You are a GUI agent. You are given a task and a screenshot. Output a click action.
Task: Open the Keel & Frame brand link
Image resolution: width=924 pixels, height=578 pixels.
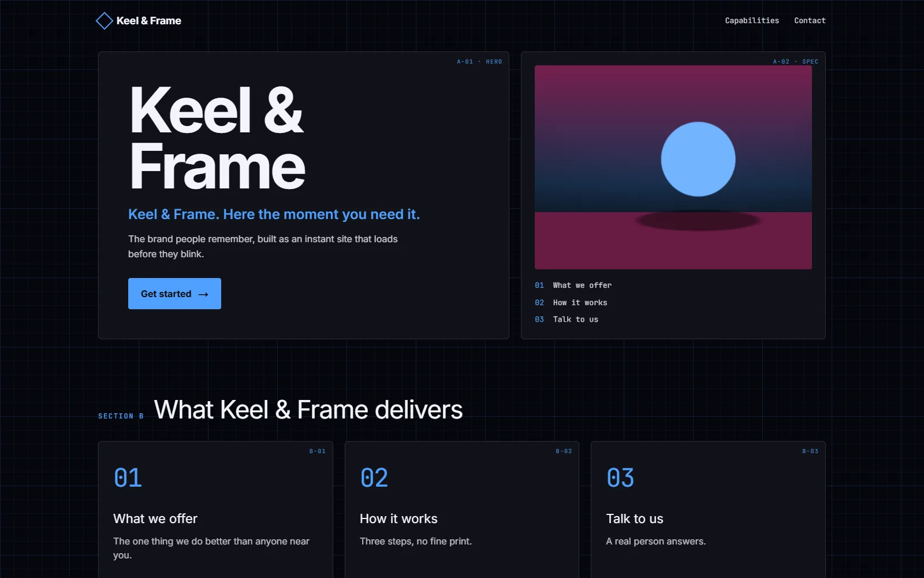click(x=139, y=21)
